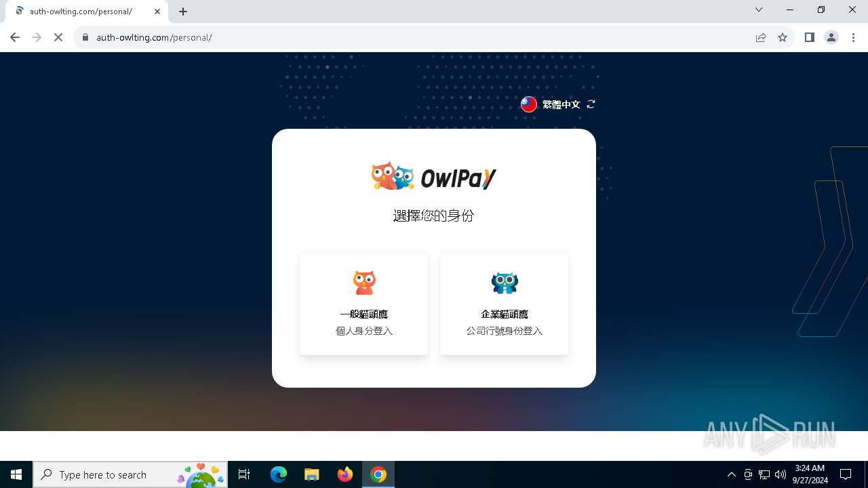Show hidden system tray icons

[x=731, y=474]
